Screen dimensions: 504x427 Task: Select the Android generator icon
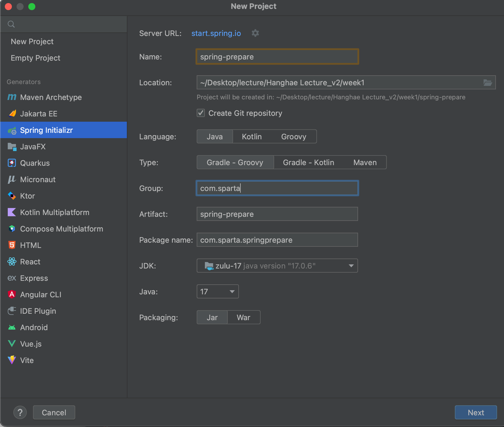12,327
